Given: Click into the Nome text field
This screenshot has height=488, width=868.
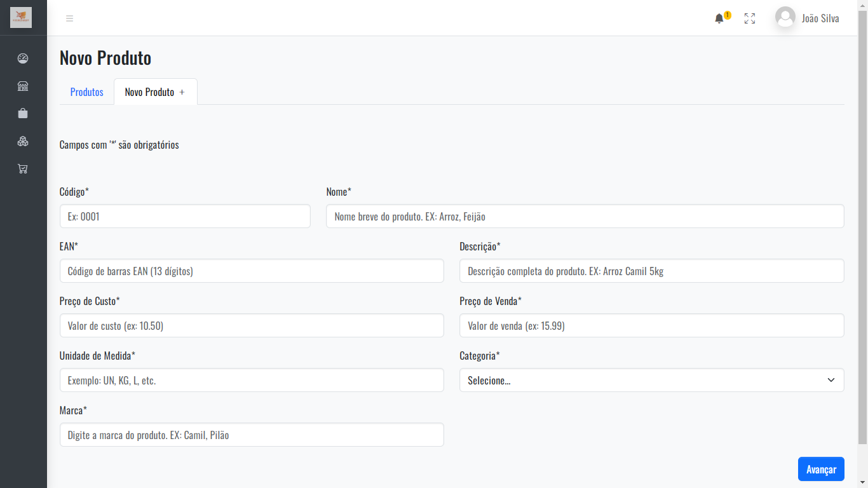Looking at the screenshot, I should tap(585, 216).
